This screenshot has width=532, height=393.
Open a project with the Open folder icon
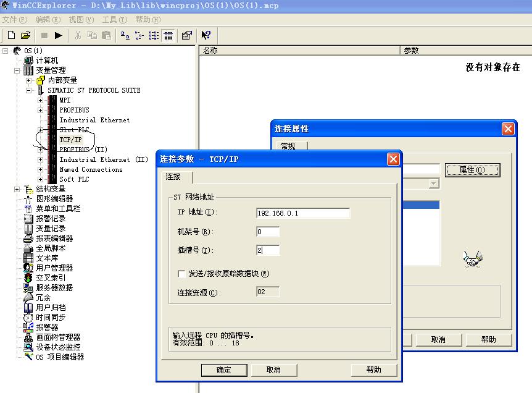click(x=25, y=35)
